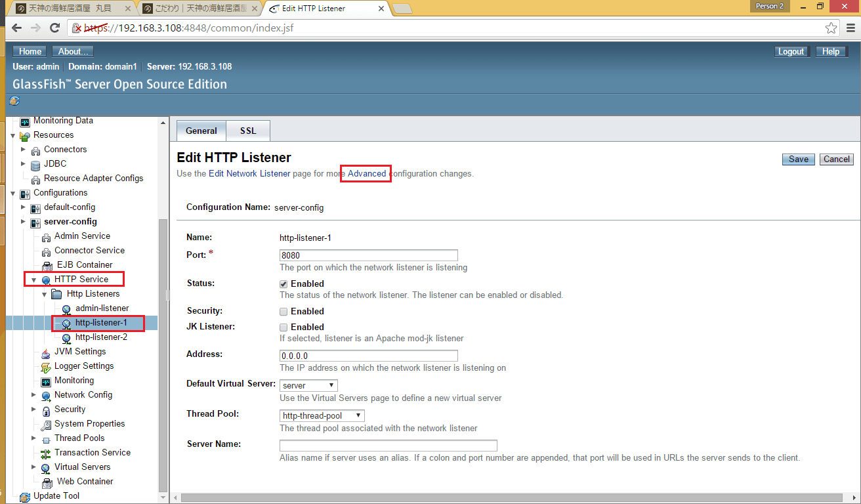Click the Connector Service icon
Viewport: 861px width, 504px height.
click(x=46, y=251)
